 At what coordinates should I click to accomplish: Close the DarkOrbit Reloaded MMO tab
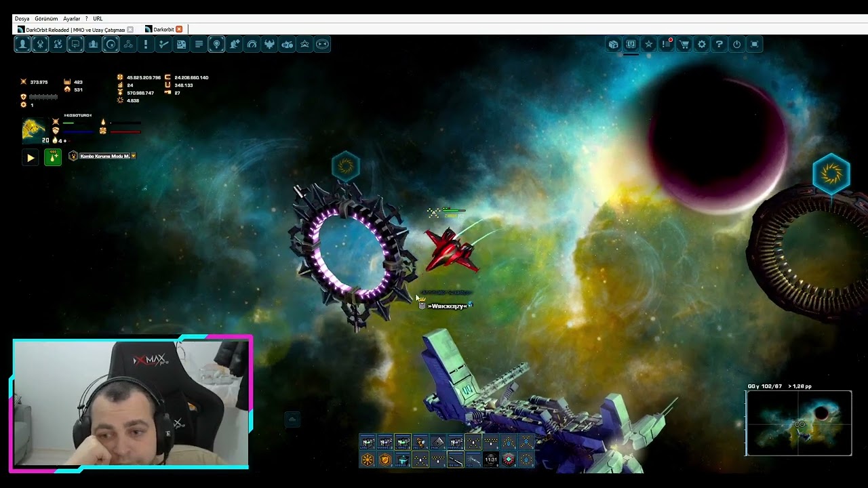point(130,30)
